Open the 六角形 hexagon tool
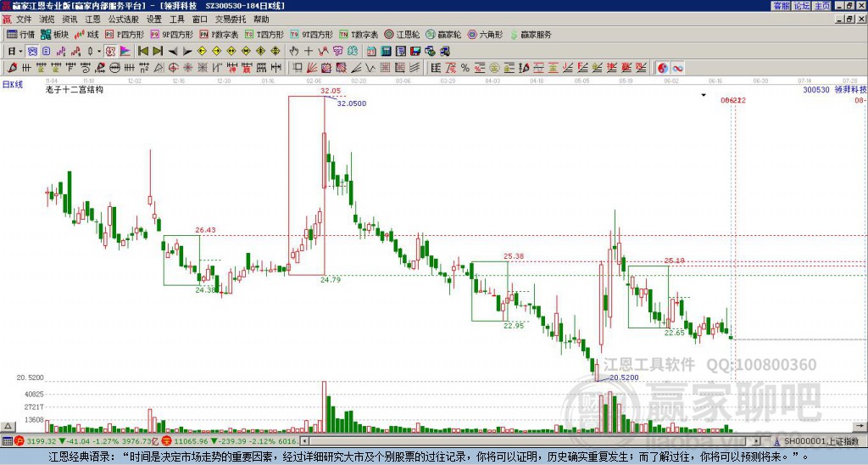 [486, 34]
